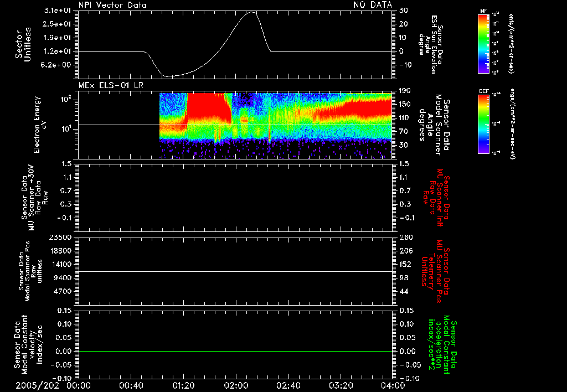The image size is (567, 392).
Task: Click the DEF color scale bar
Action: point(483,124)
